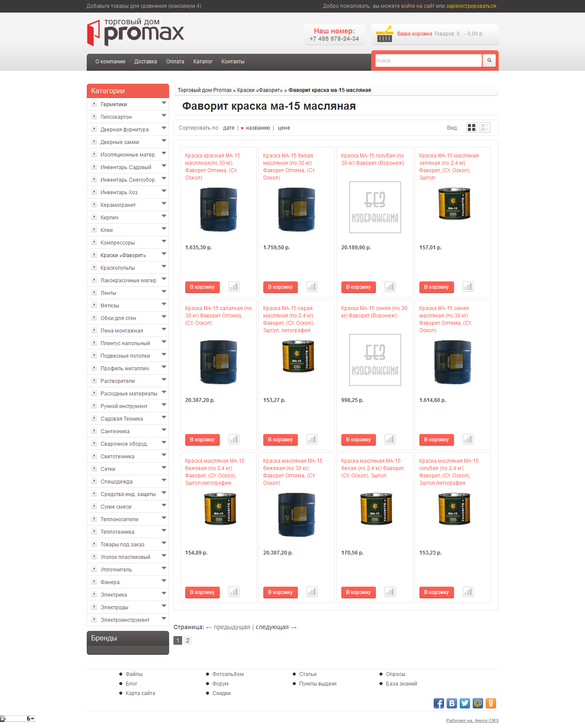Image resolution: width=585 pixels, height=728 pixels.
Task: Share page on Odnoklassniki
Action: pos(491,703)
